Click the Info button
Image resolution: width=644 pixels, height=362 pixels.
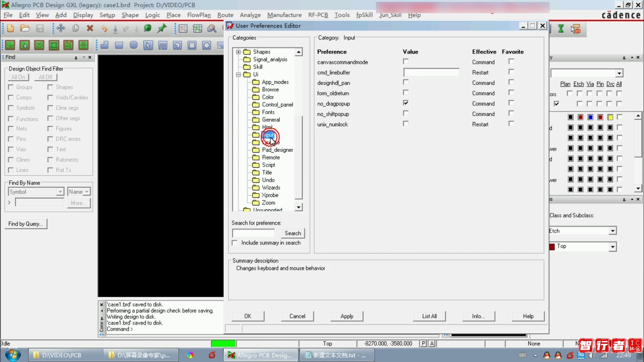coord(478,316)
